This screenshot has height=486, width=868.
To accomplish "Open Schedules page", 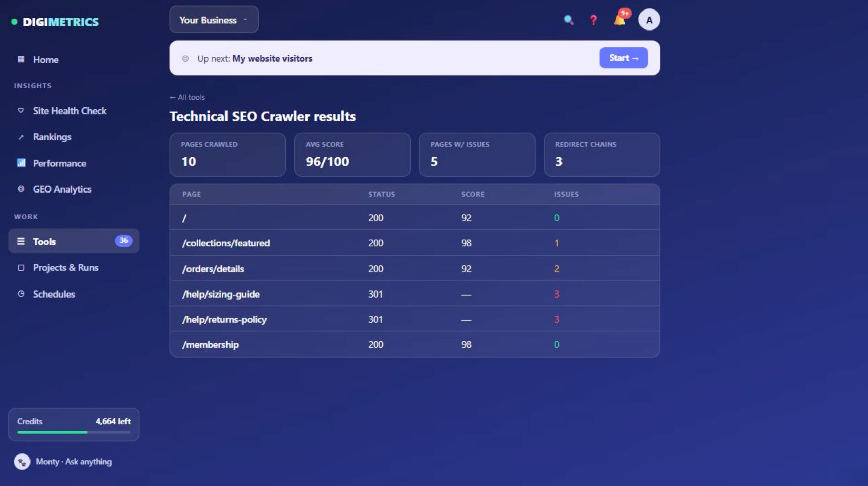I will click(74, 294).
